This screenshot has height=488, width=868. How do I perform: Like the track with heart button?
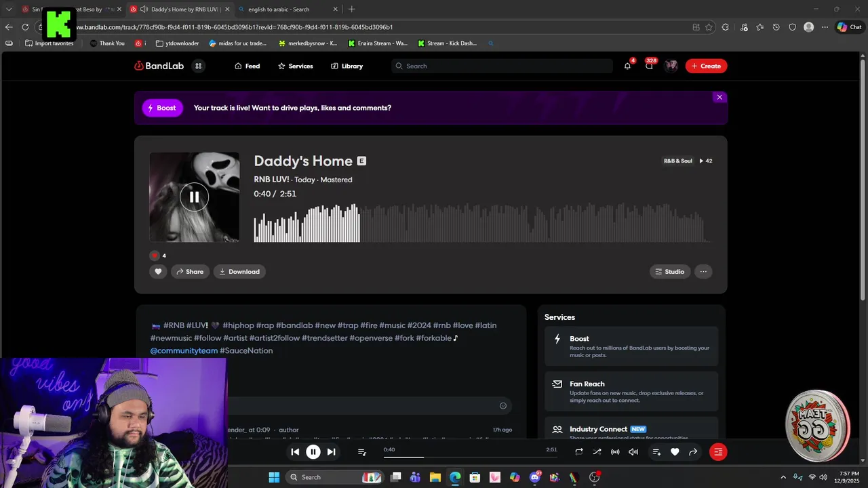pos(158,272)
